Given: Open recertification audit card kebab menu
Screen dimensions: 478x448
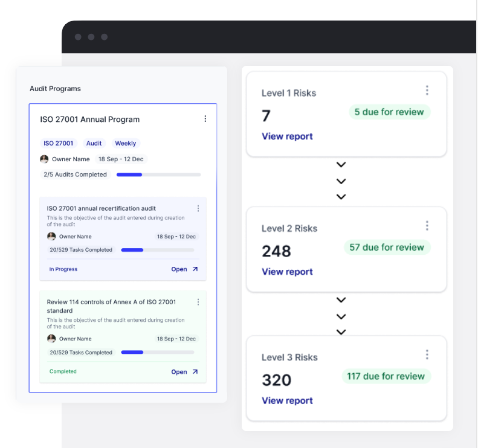Looking at the screenshot, I should pos(198,208).
